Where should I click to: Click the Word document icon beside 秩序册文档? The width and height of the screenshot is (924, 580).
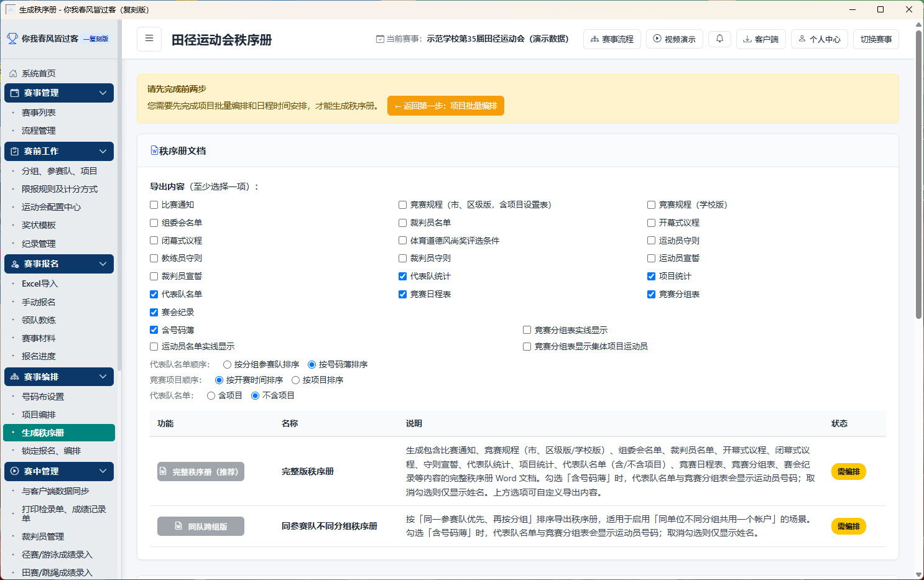pyautogui.click(x=154, y=150)
